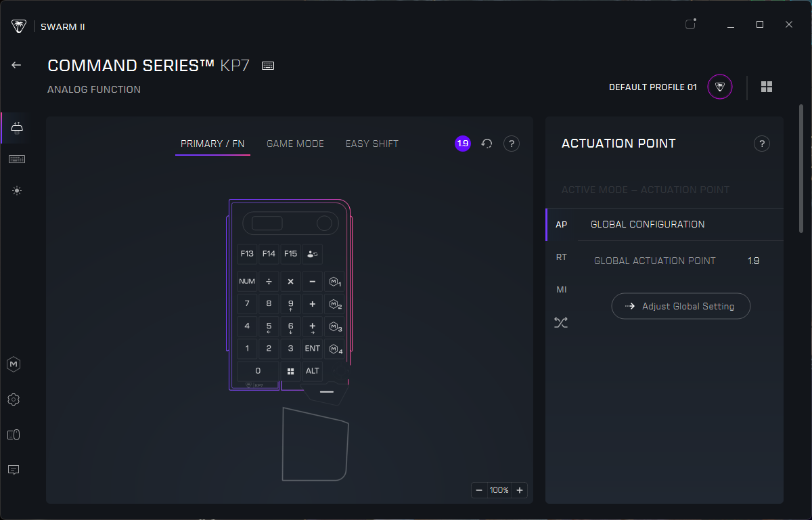Switch to GAME MODE tab
This screenshot has height=520, width=812.
[x=295, y=144]
